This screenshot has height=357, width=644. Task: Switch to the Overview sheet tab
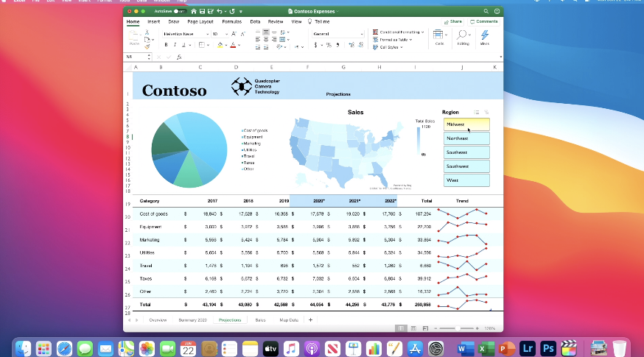click(158, 320)
